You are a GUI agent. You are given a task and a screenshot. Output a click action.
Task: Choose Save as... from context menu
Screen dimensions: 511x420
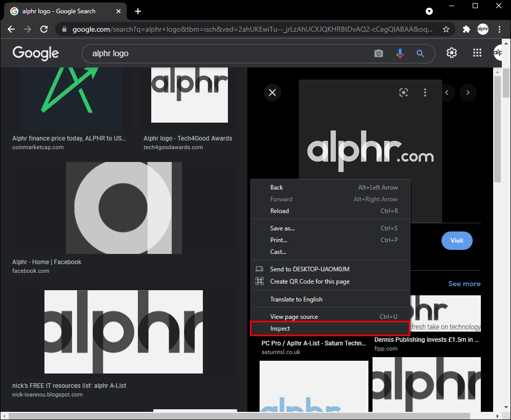click(x=330, y=228)
